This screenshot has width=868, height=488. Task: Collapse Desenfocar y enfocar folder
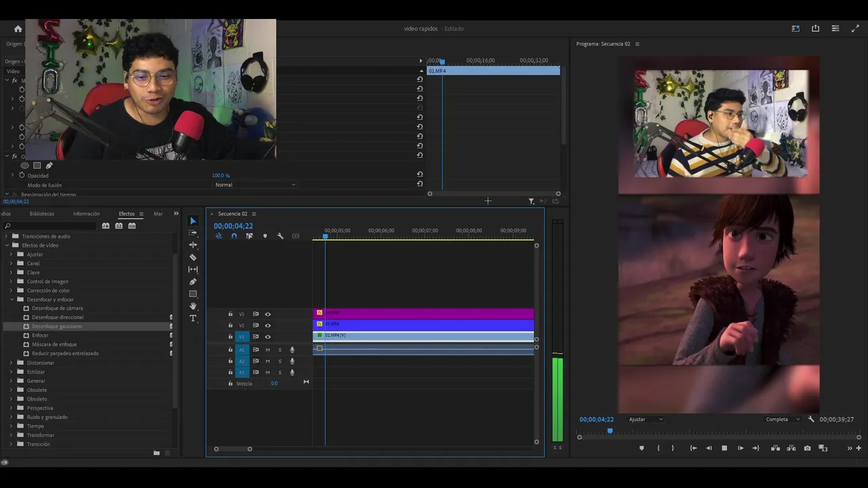[11, 300]
